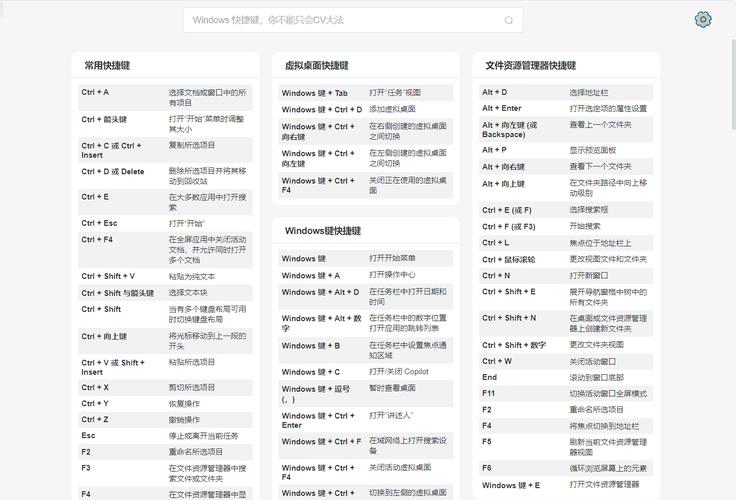Screen dimensions: 736x500
Task: Click the Ctrl + Y shortcut row
Action: [x=165, y=403]
